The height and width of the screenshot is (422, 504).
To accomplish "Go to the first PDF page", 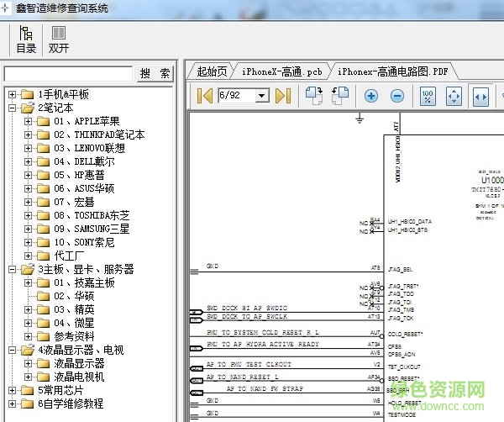I will [x=204, y=96].
